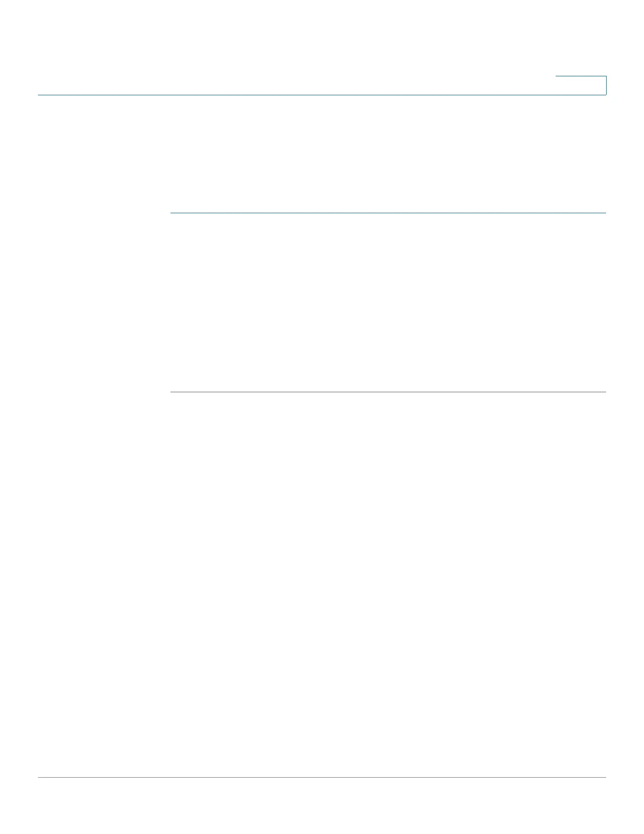This screenshot has height=834, width=644.
Task: Click the blank top margin above header rule
Action: (295, 47)
